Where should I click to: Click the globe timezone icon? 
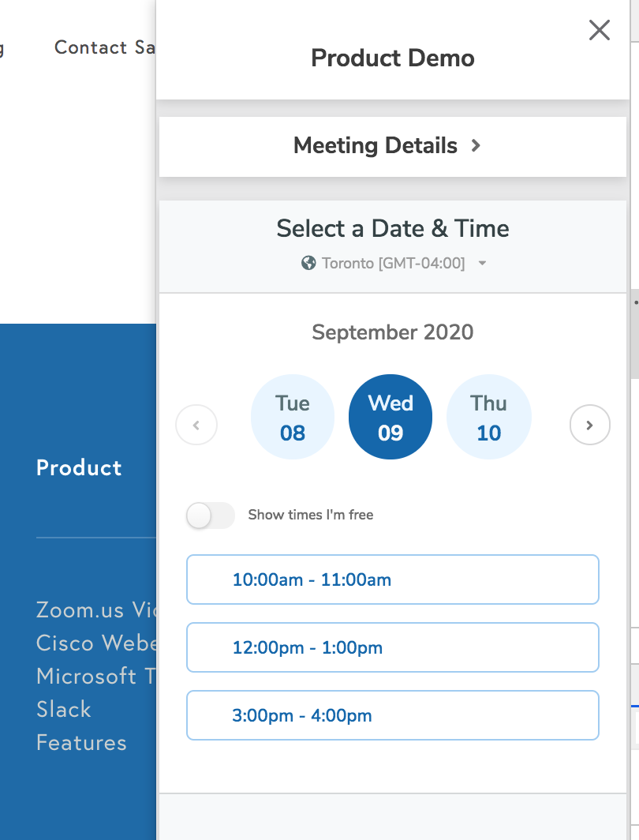point(308,263)
